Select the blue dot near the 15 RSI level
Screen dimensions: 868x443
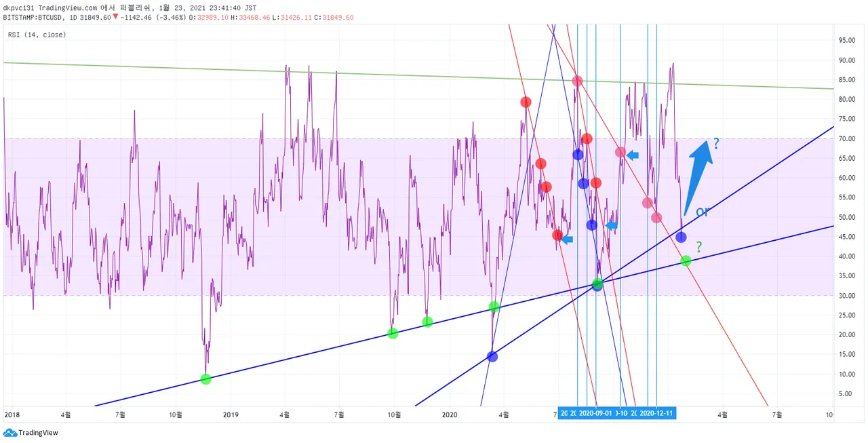pos(492,357)
